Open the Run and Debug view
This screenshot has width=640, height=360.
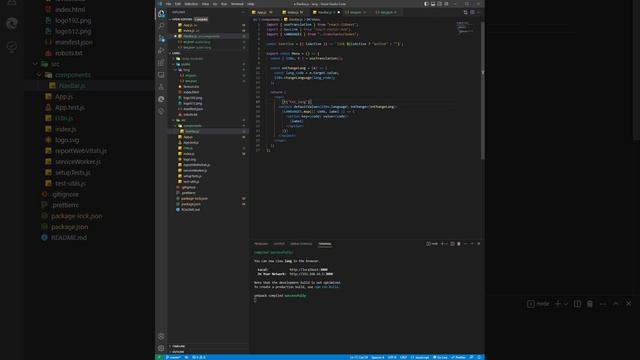[x=161, y=51]
